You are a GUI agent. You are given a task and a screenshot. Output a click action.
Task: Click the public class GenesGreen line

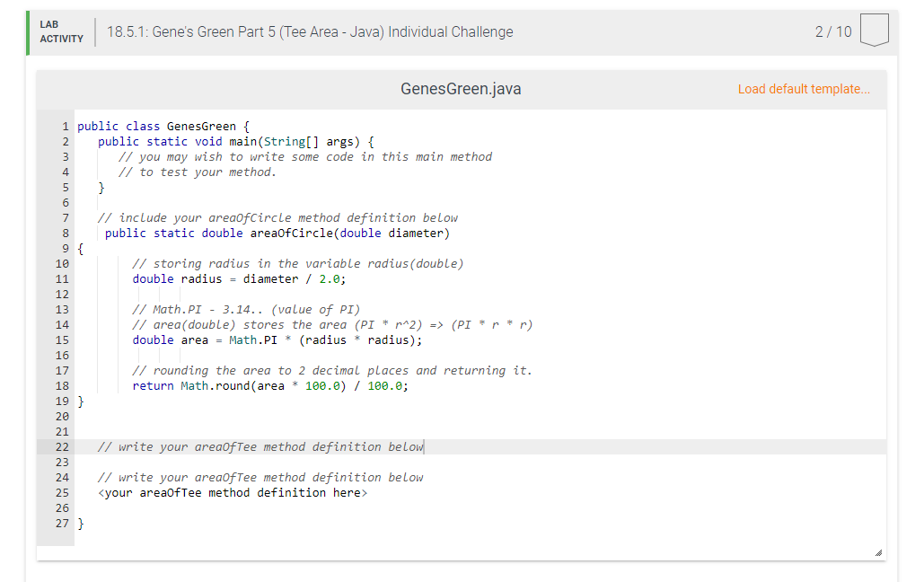click(163, 126)
